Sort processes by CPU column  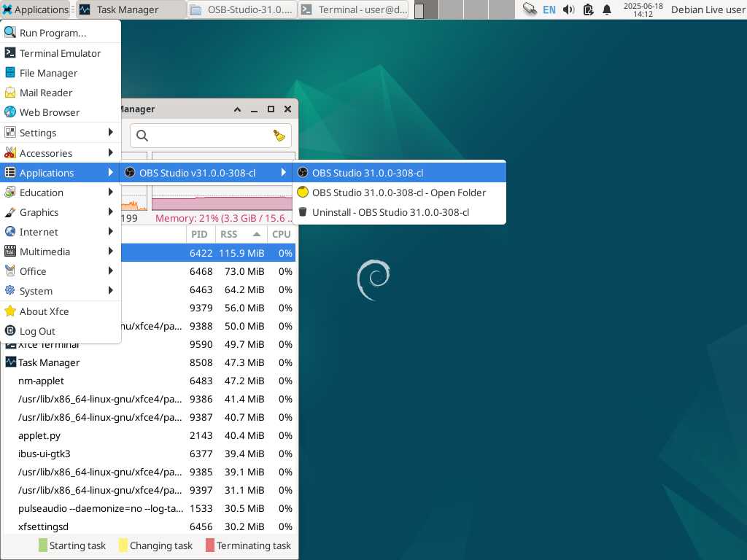[281, 234]
